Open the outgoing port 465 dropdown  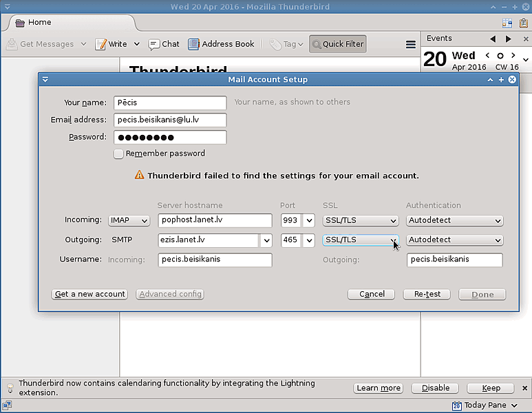[309, 240]
